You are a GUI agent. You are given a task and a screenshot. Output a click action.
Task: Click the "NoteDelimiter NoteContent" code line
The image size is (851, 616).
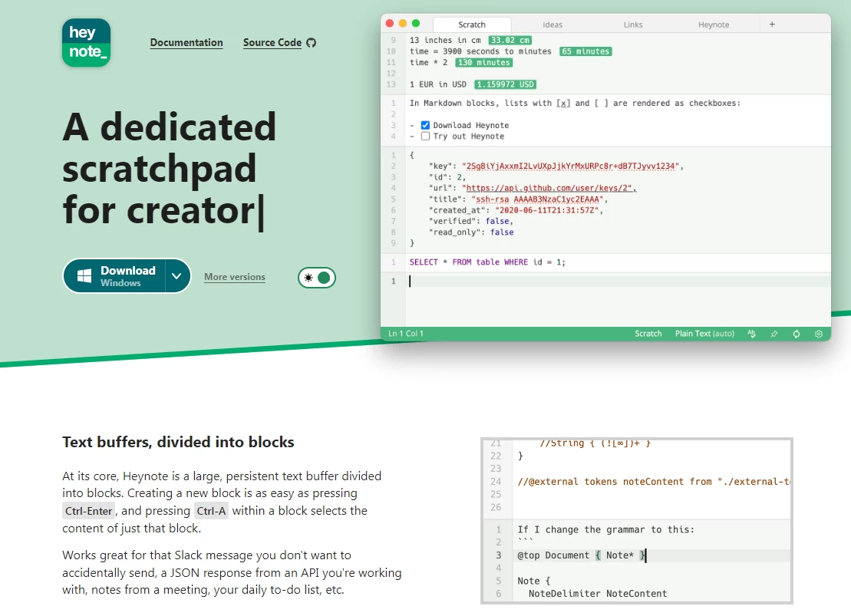tap(598, 594)
